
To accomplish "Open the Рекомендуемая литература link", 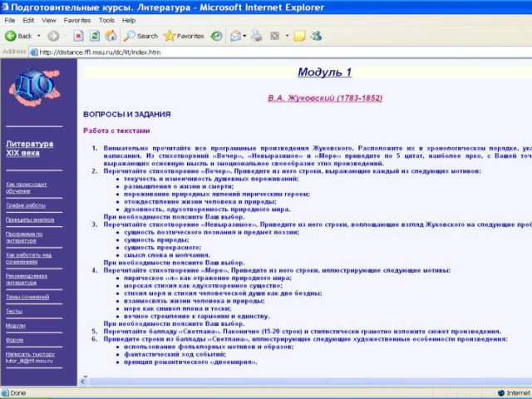I will pos(27,279).
